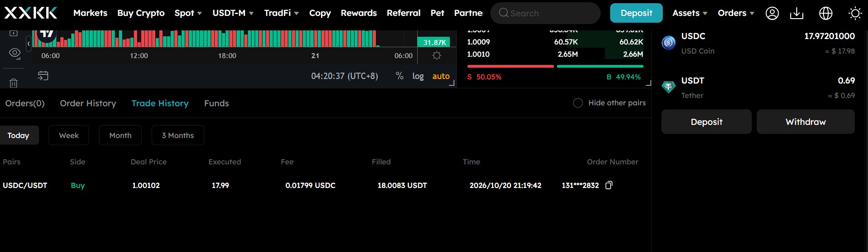
Task: Click the Deposit button under assets
Action: pyautogui.click(x=706, y=122)
